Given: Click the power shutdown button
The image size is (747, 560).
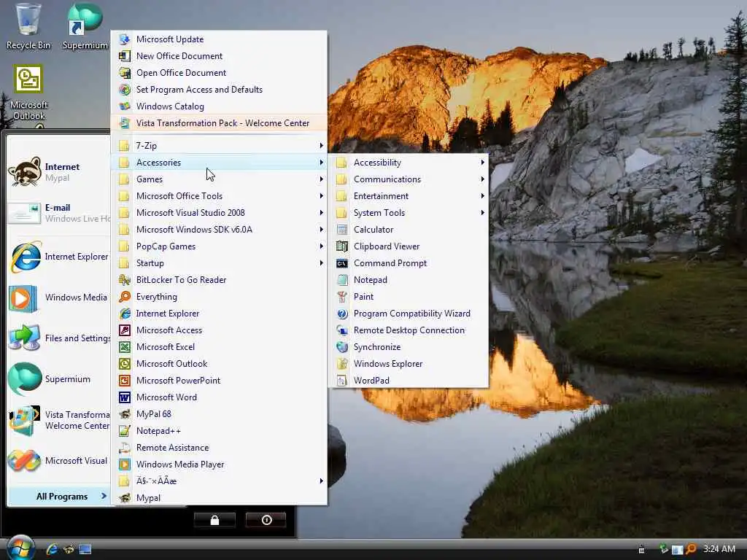Looking at the screenshot, I should 266,520.
